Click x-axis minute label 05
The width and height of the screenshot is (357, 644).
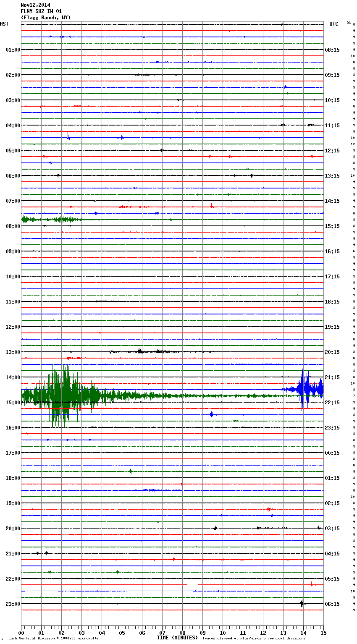click(x=122, y=633)
